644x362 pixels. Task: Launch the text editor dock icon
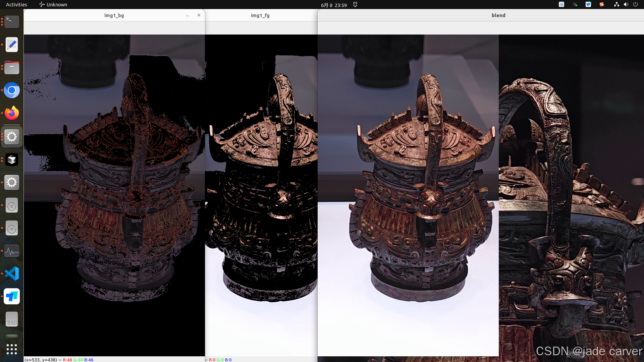tap(12, 45)
